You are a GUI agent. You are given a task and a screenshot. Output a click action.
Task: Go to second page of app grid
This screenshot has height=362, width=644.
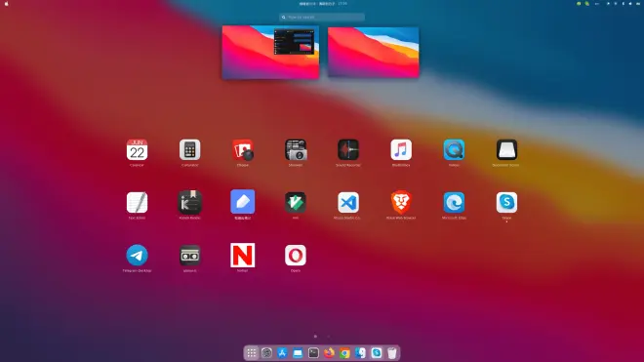(x=328, y=337)
